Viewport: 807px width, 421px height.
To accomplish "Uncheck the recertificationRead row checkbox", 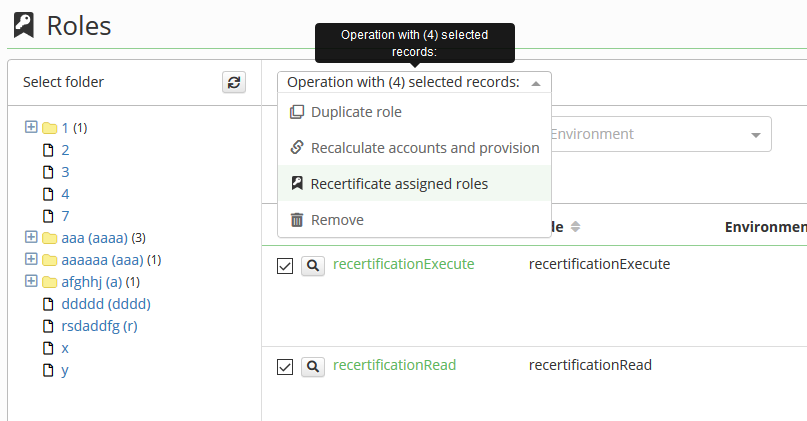I will 285,367.
